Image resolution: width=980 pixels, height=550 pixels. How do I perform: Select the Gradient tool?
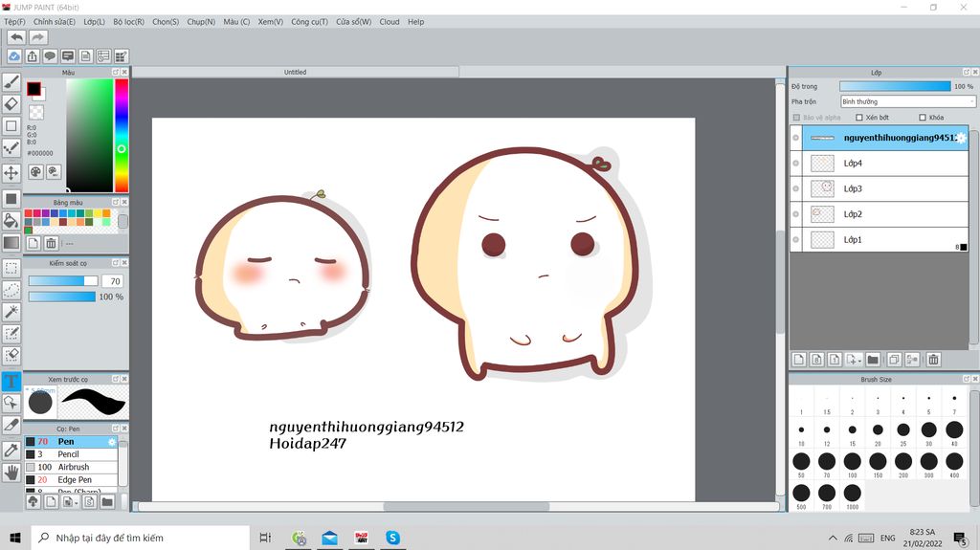[x=11, y=243]
